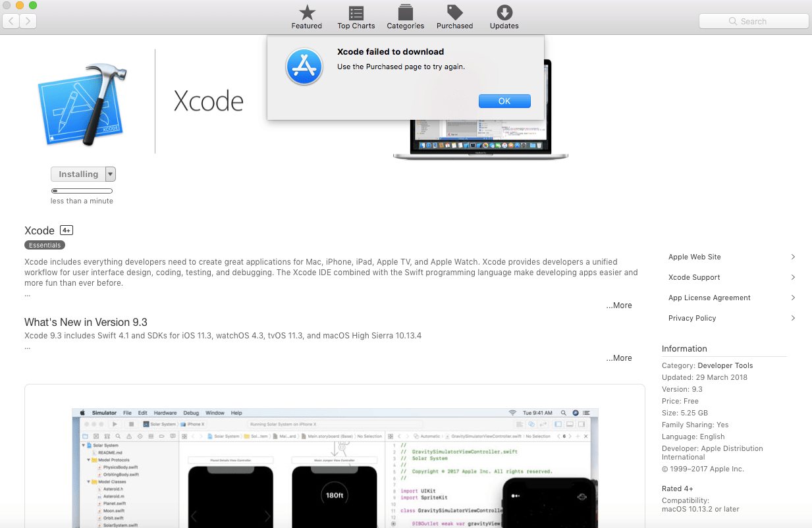812x528 pixels.
Task: Click Planet.swift in the screenshot's file tree
Action: point(115,503)
